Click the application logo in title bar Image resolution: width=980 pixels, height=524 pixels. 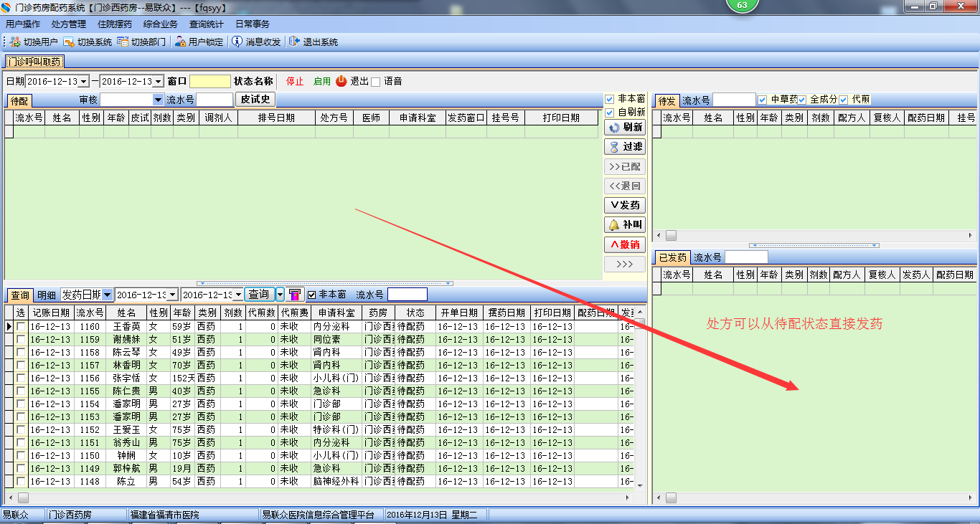(x=6, y=7)
